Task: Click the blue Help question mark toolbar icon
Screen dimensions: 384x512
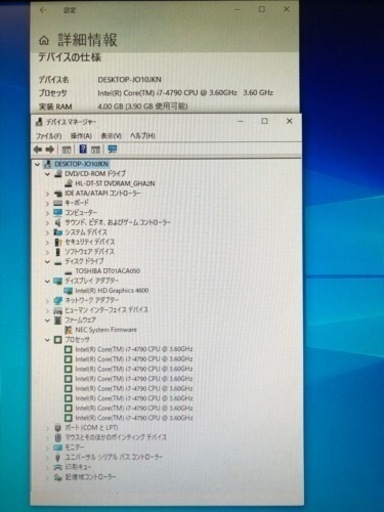Action: (x=83, y=149)
